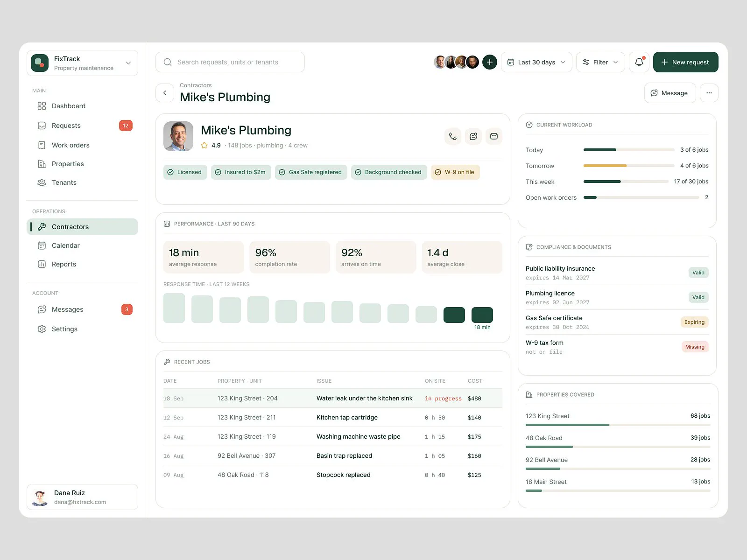
Task: Click the Gas Safe registered badge
Action: [x=311, y=172]
